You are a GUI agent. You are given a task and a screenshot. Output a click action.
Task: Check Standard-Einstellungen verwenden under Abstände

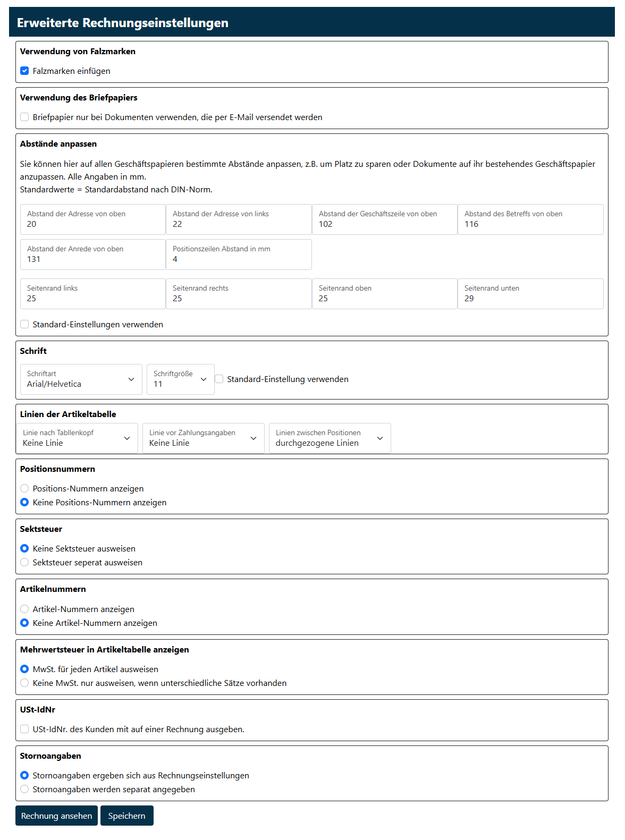coord(24,324)
